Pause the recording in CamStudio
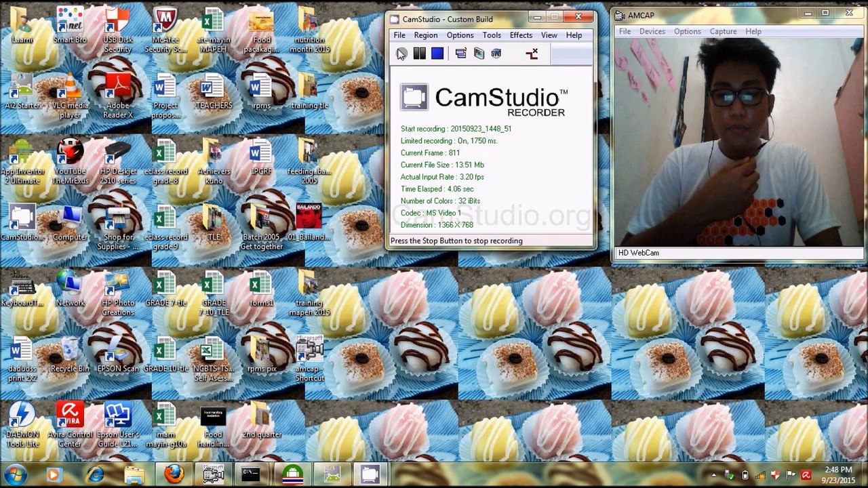 (420, 54)
